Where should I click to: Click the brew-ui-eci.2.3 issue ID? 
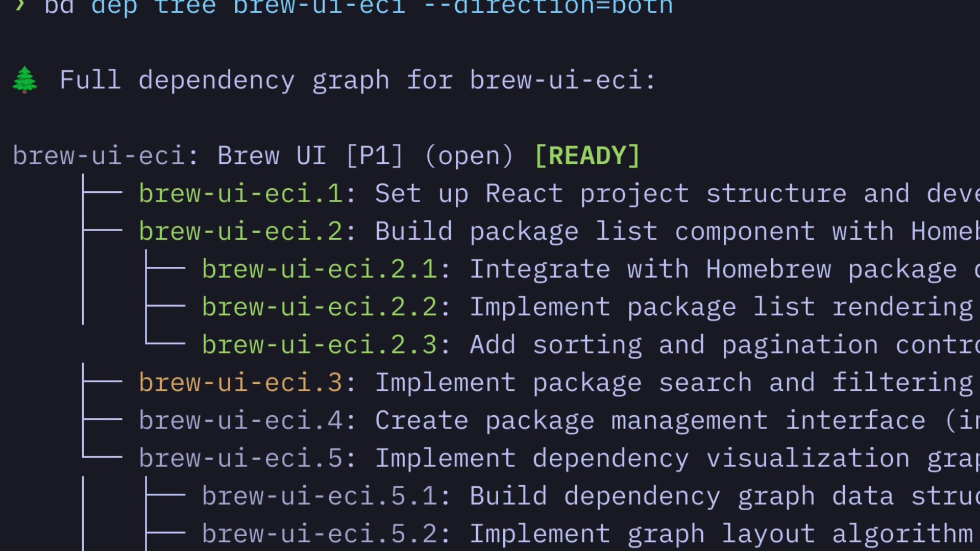[x=320, y=345]
